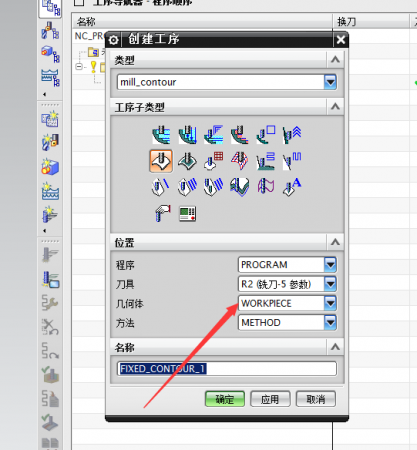
Task: Choose the Contour Text operation icon
Action: pyautogui.click(x=292, y=187)
